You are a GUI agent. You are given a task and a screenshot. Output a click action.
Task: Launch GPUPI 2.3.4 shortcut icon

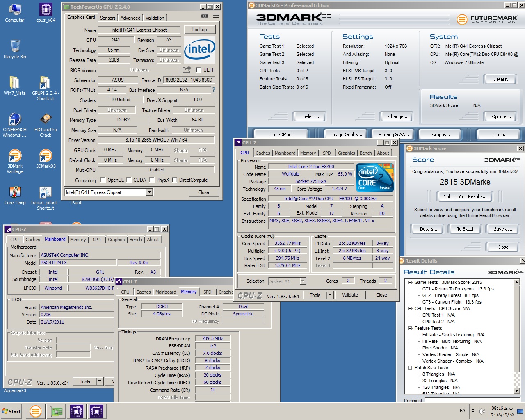(46, 88)
